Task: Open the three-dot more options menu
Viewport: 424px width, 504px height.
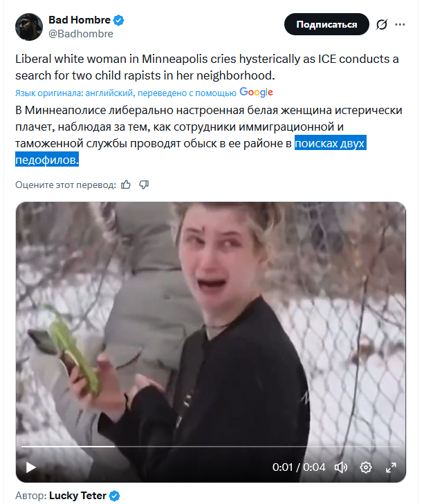Action: pos(400,24)
